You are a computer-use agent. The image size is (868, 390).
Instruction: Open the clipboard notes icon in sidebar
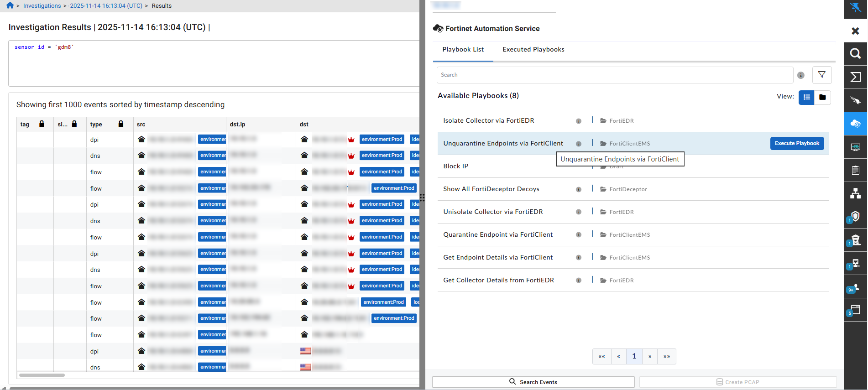pos(856,170)
